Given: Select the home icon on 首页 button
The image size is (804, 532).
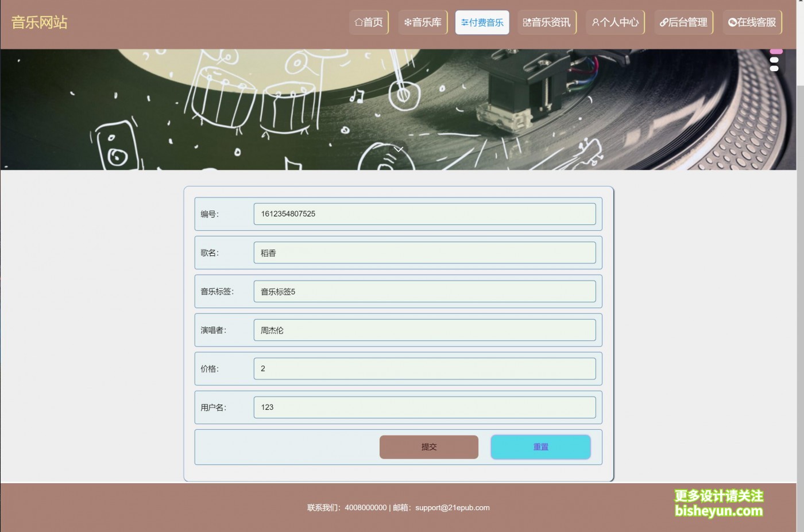Looking at the screenshot, I should pyautogui.click(x=358, y=22).
